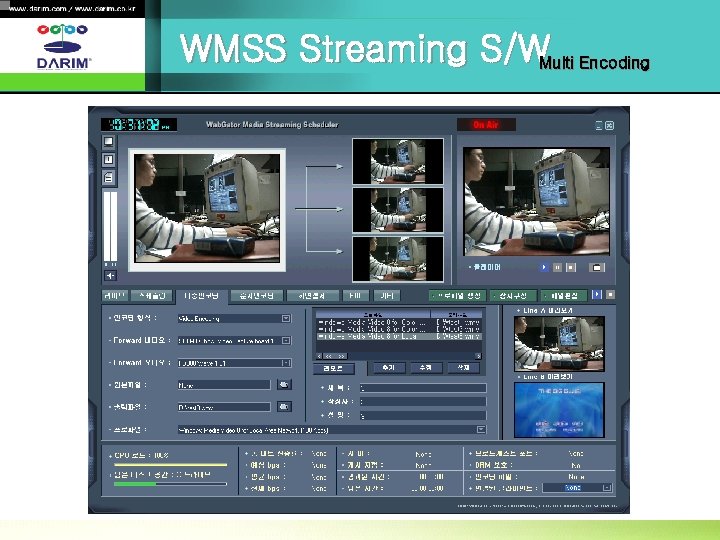Switch to the tab right after the active tab
Viewport: 720px width, 540px height.
click(x=257, y=296)
